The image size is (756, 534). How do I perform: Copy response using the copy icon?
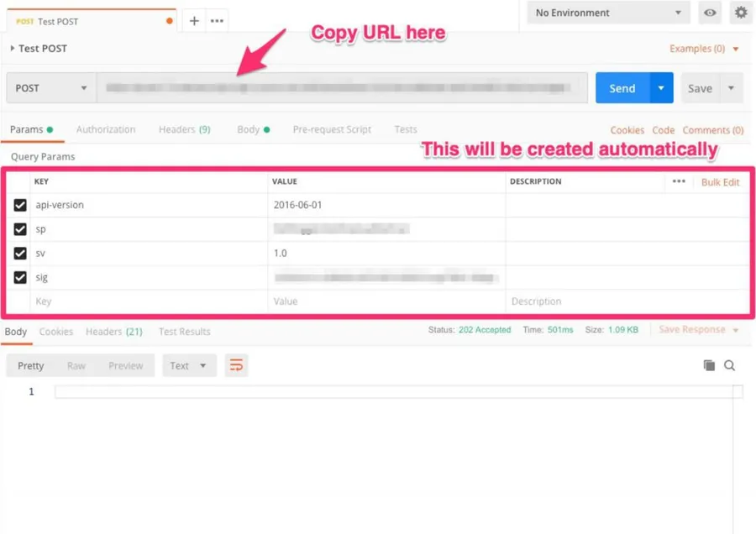point(709,365)
